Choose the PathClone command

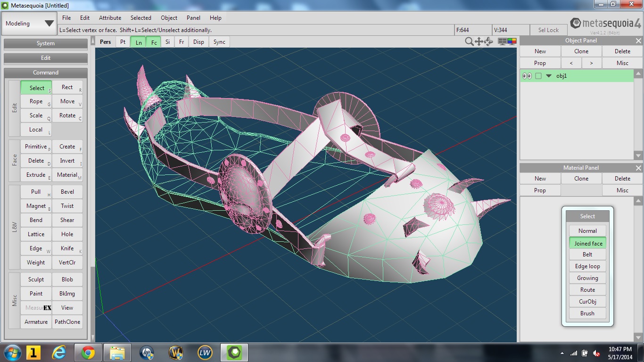(67, 322)
